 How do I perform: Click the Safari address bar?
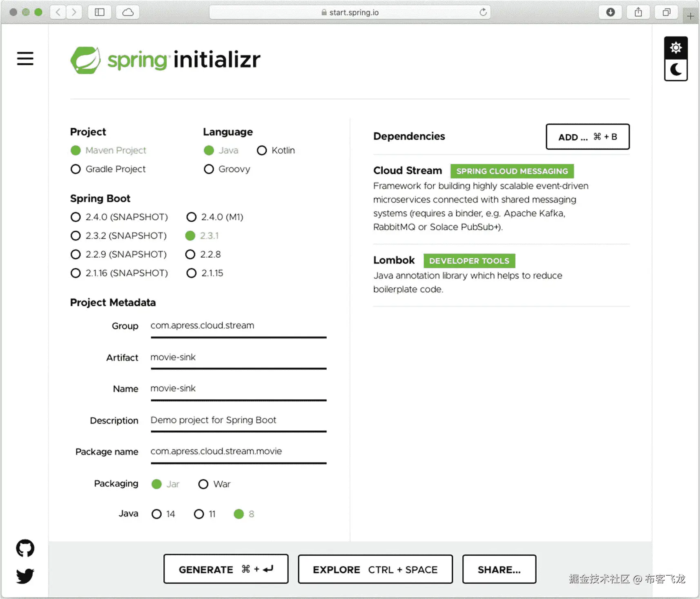pyautogui.click(x=350, y=12)
